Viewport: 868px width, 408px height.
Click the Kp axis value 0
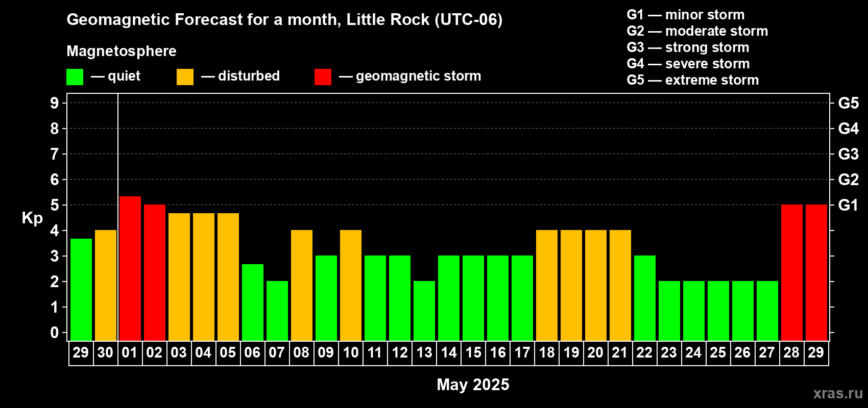(x=55, y=333)
